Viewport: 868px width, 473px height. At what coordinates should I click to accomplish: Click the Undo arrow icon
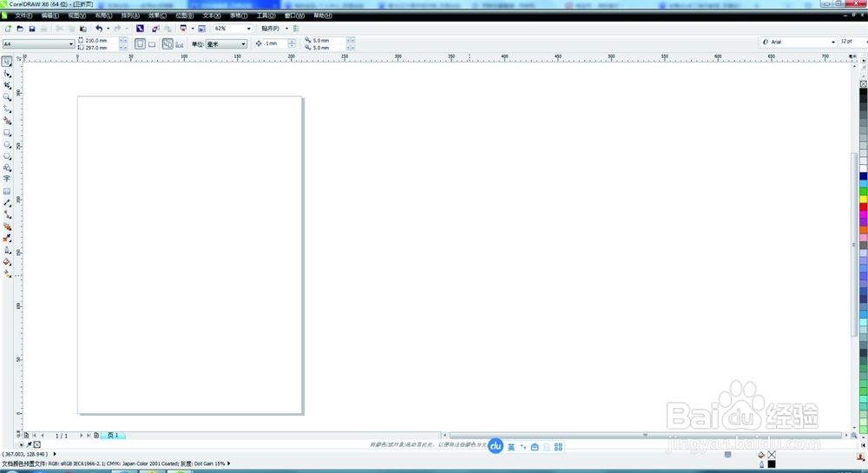[x=99, y=29]
